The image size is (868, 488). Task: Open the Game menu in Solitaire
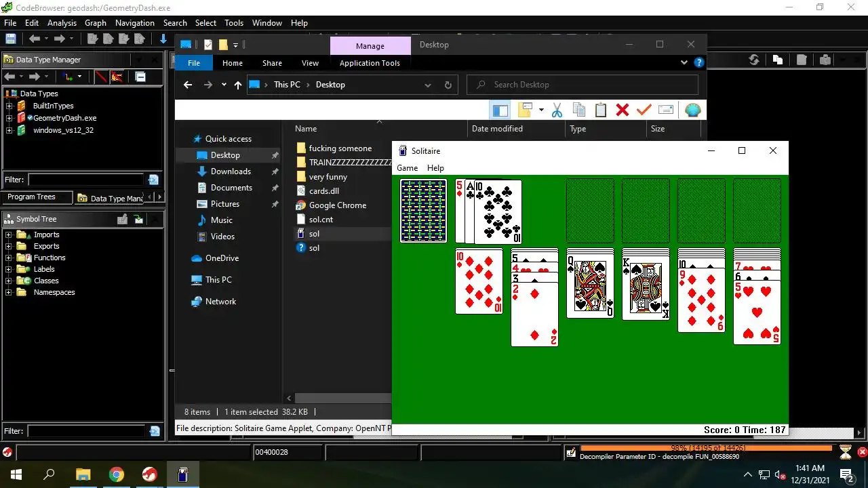point(407,168)
